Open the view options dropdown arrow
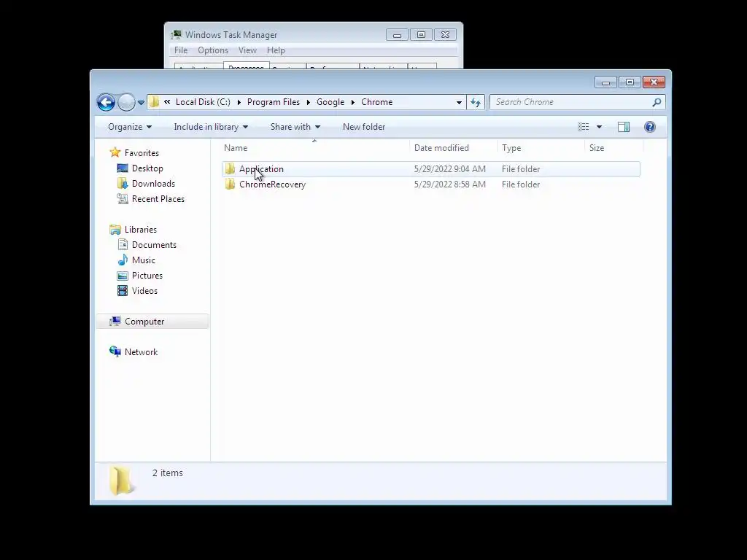 pos(600,127)
